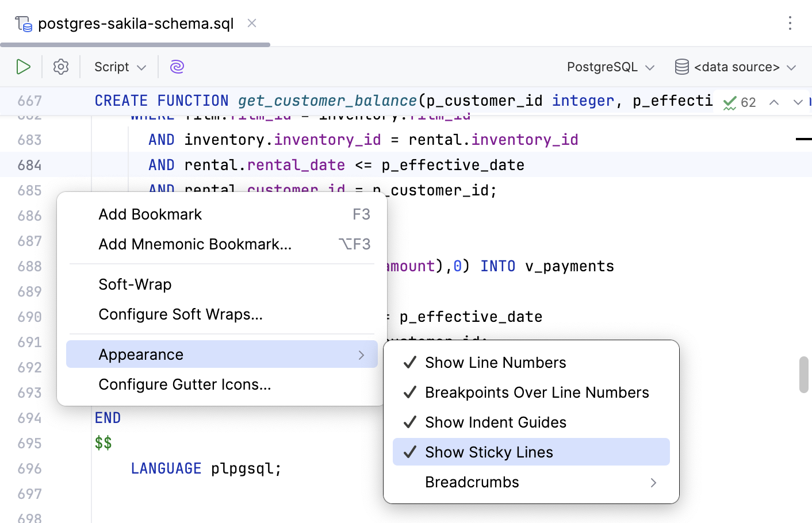Close the postgres-sakila-schema.sql tab
This screenshot has height=523, width=812.
[252, 23]
